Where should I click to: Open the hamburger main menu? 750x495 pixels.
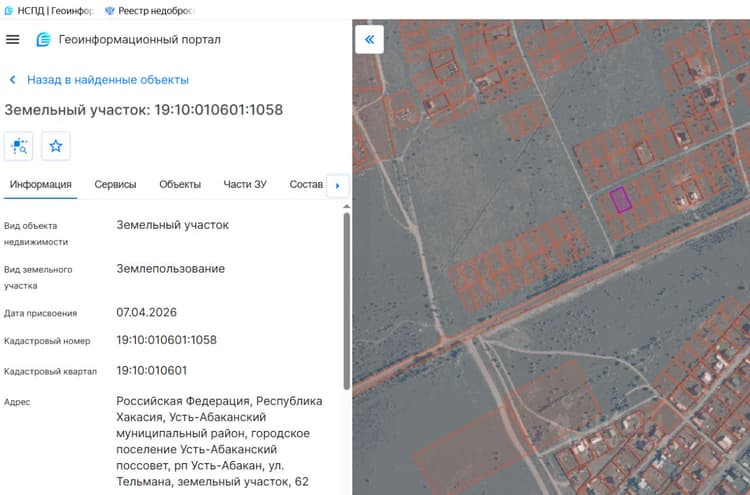[12, 39]
